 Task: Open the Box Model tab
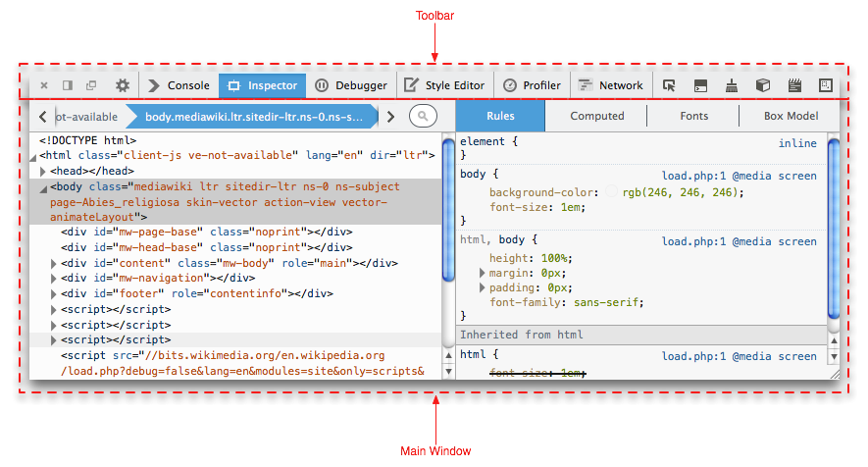791,116
